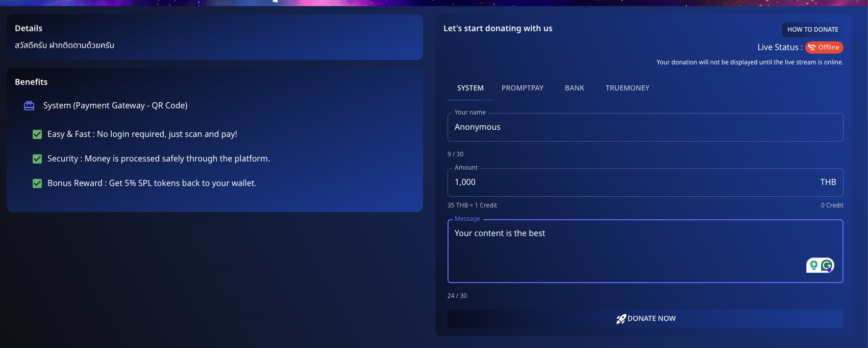The image size is (868, 348).
Task: Switch to the BANK tab
Action: pyautogui.click(x=575, y=88)
